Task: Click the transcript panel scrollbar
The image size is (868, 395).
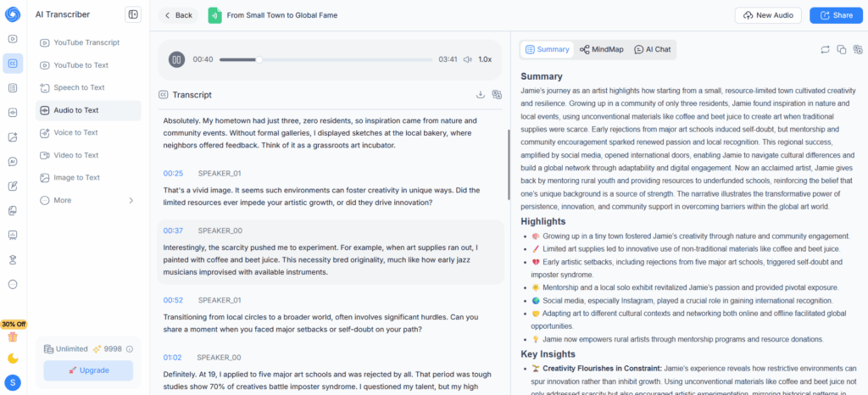Action: pyautogui.click(x=509, y=164)
